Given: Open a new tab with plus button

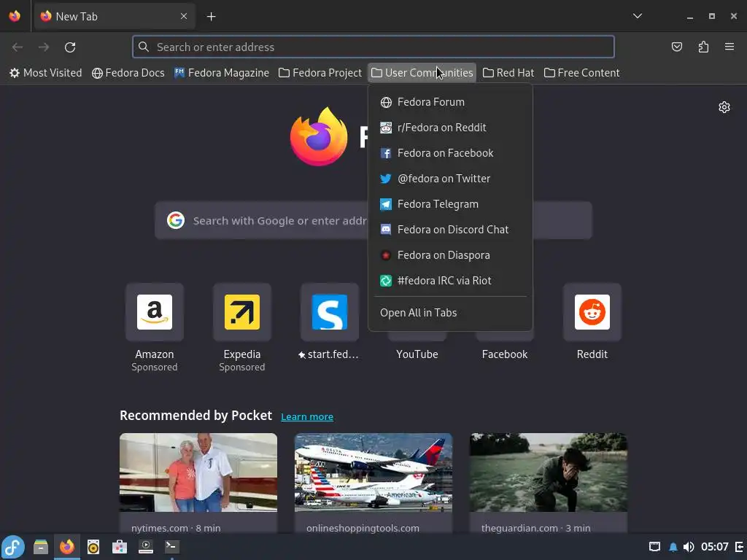Looking at the screenshot, I should pyautogui.click(x=211, y=17).
